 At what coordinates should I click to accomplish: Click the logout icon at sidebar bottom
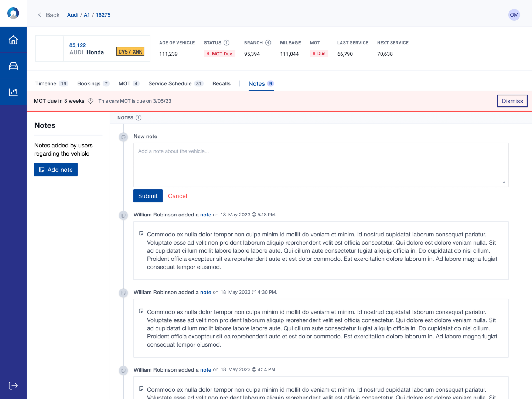[x=13, y=385]
